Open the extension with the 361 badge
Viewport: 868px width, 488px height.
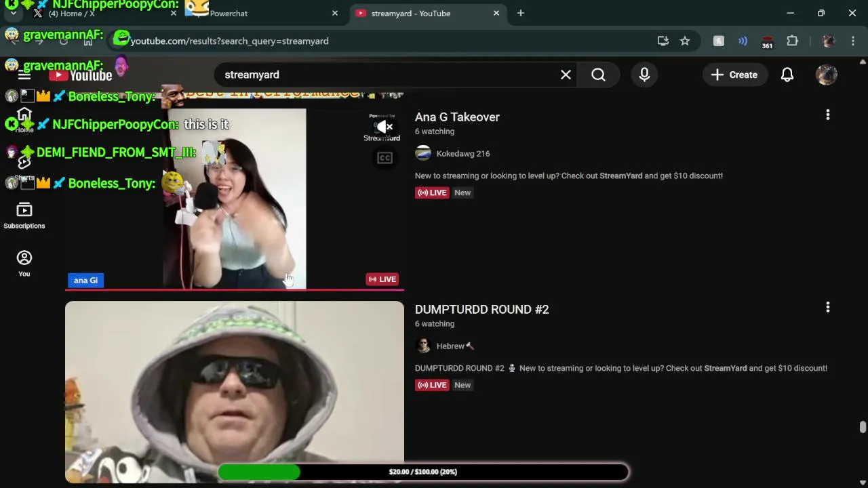(767, 41)
